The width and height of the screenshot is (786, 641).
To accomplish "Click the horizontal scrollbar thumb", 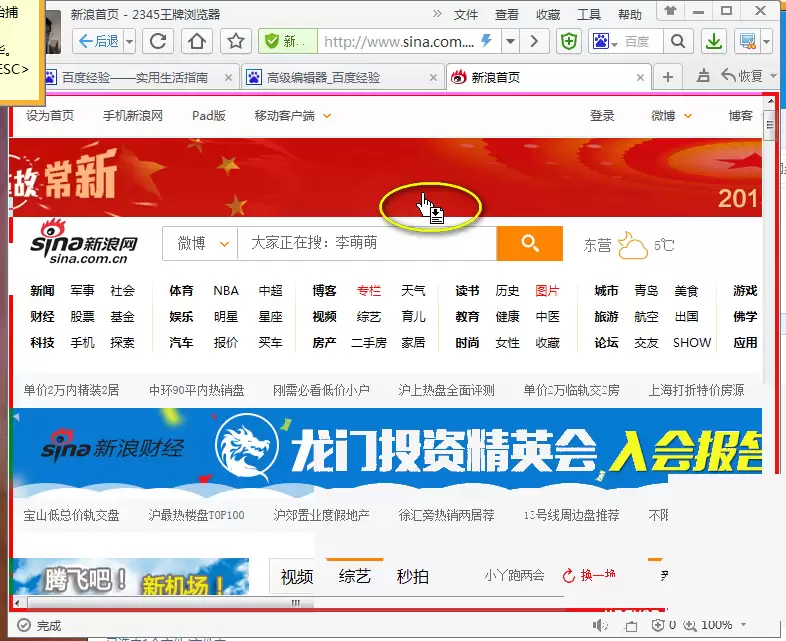I will tap(296, 603).
